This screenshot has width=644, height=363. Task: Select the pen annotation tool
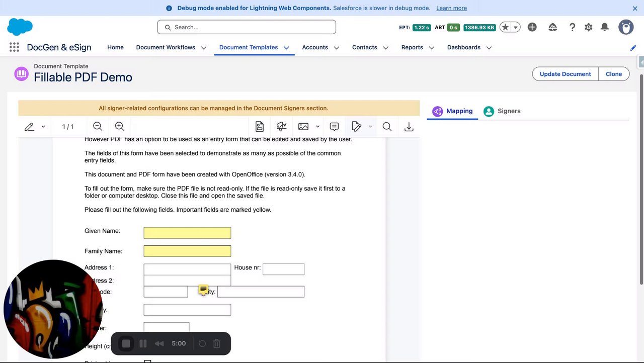click(x=29, y=127)
